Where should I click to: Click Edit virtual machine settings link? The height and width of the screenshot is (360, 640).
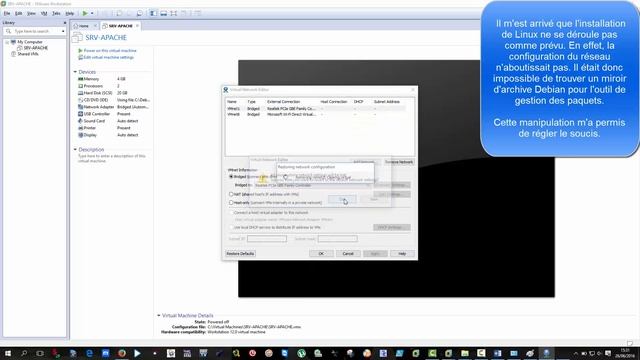(106, 58)
